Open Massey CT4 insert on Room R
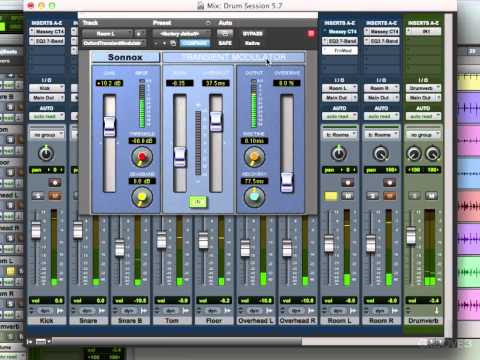 point(382,32)
